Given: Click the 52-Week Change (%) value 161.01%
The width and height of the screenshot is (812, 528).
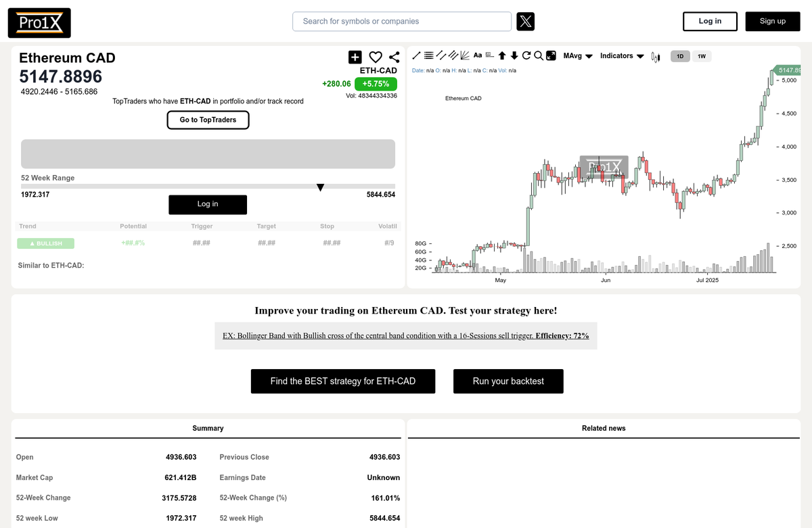Looking at the screenshot, I should point(384,498).
